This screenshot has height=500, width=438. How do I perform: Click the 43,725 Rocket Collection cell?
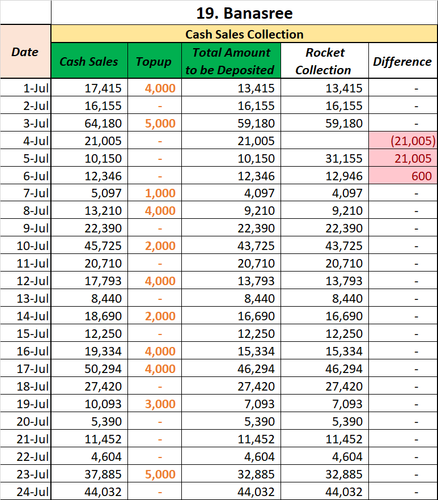[x=324, y=246]
